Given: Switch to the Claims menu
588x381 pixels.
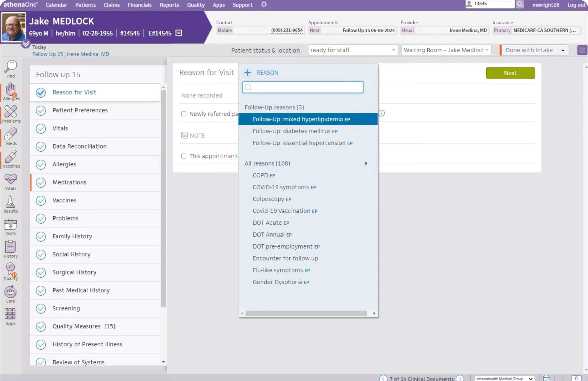Looking at the screenshot, I should [x=112, y=5].
